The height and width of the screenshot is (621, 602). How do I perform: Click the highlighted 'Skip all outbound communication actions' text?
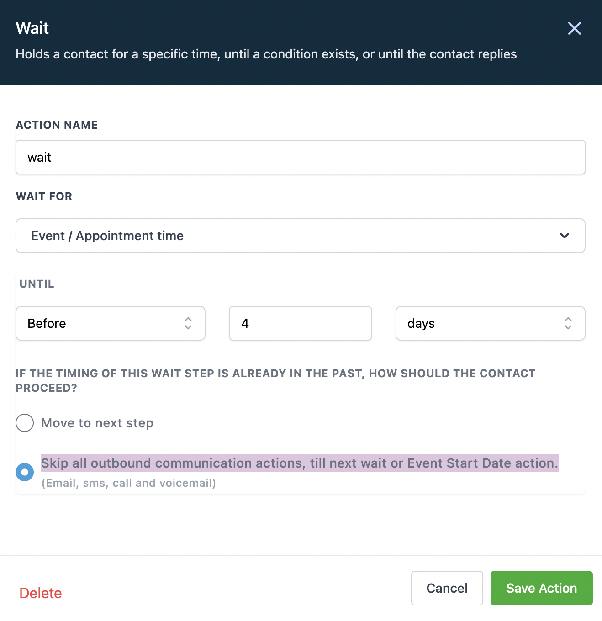(300, 463)
